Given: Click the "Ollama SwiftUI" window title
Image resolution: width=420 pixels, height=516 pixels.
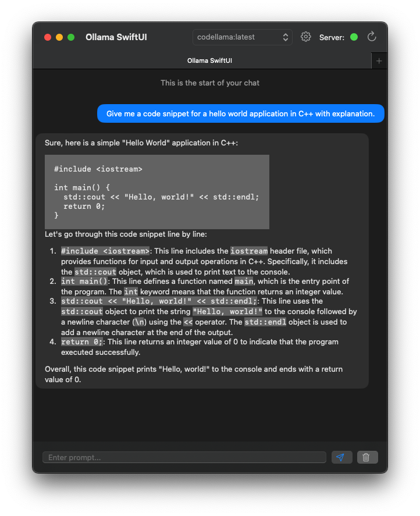Looking at the screenshot, I should tap(116, 37).
